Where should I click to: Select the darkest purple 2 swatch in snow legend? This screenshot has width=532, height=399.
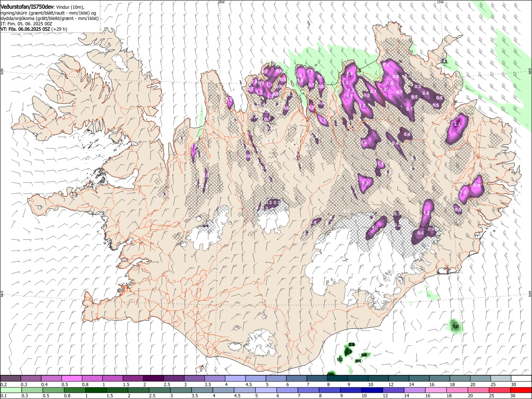pyautogui.click(x=153, y=379)
